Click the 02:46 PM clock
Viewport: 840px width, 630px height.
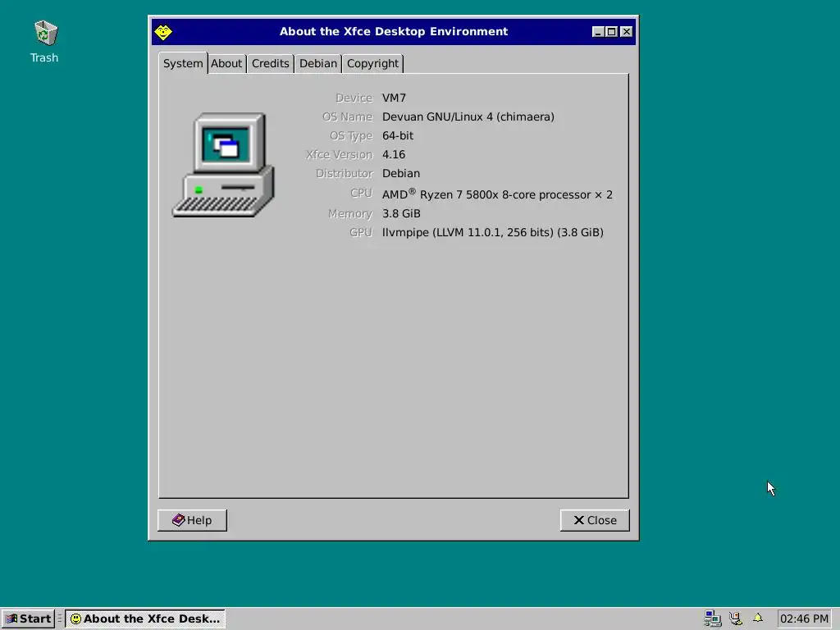pyautogui.click(x=804, y=619)
